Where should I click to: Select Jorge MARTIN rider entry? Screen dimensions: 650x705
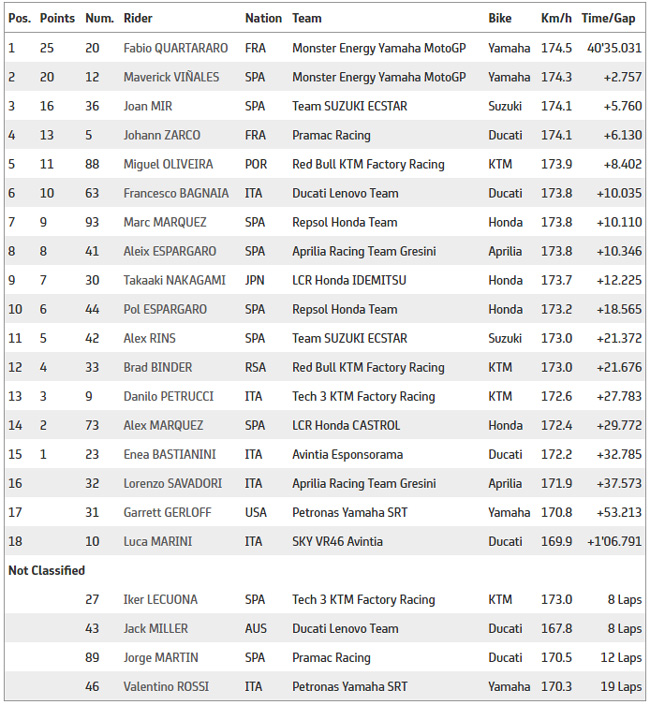click(x=161, y=658)
